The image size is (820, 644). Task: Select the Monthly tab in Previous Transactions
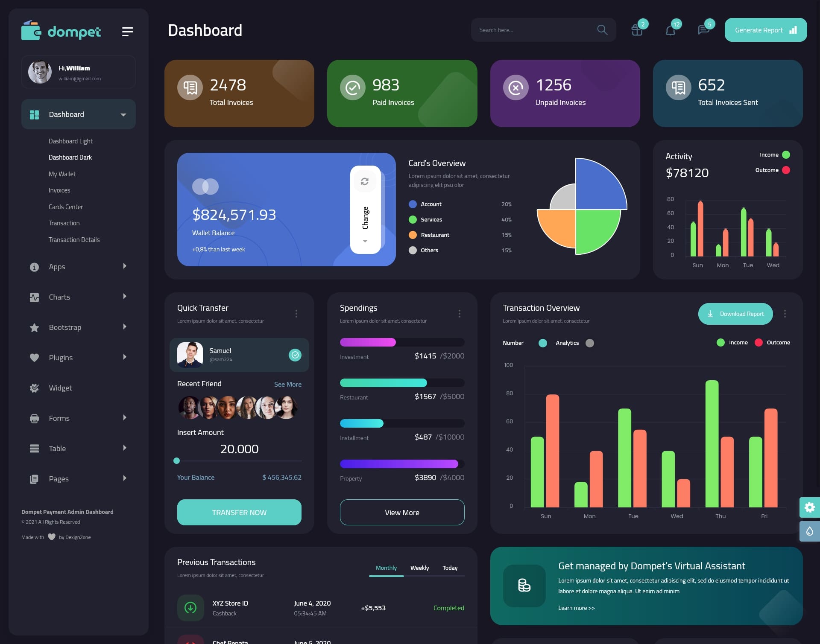[385, 567]
